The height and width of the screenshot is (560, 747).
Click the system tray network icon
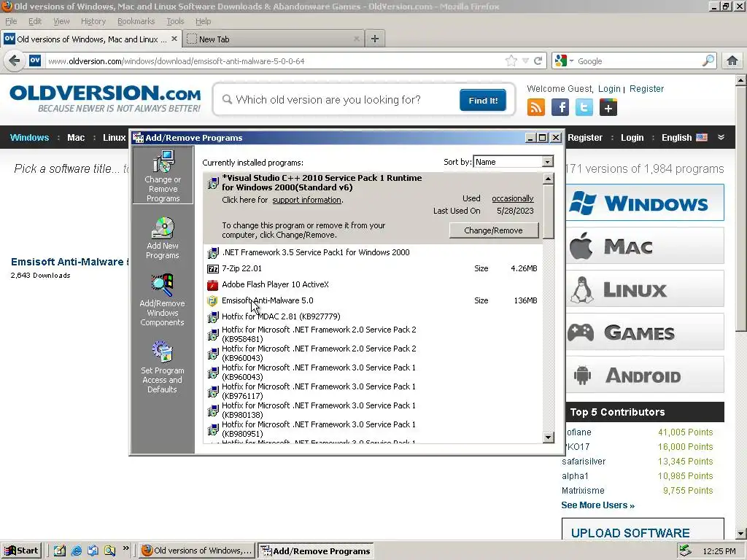click(685, 551)
